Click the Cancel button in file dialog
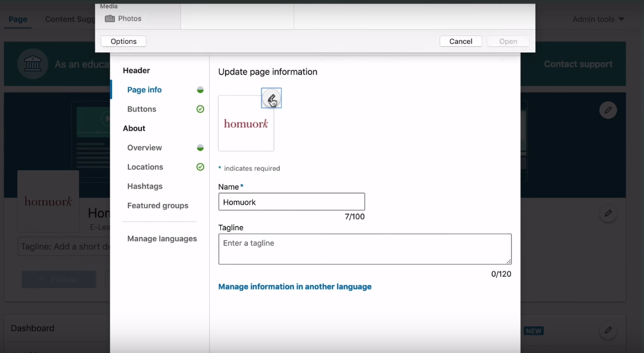Screen dimensions: 644x353 point(460,41)
